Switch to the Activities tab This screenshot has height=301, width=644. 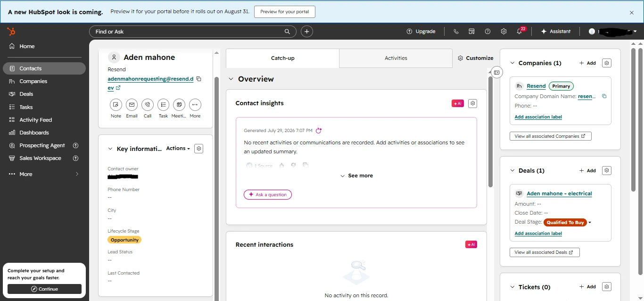click(396, 58)
